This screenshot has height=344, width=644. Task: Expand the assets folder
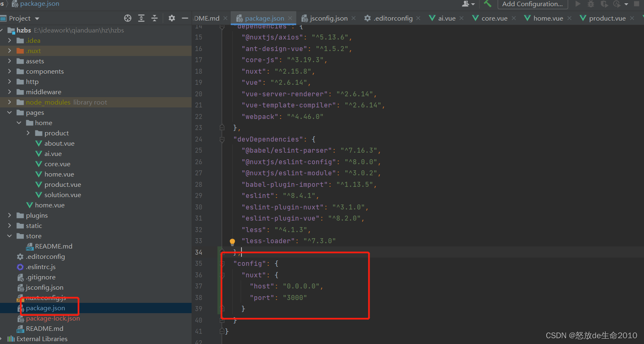point(10,61)
